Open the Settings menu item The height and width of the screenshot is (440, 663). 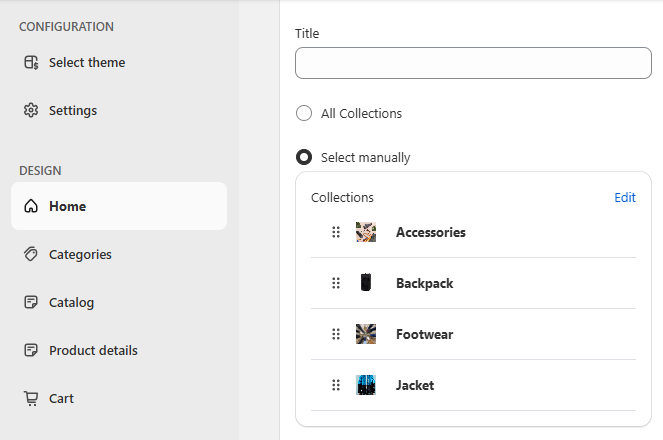119,110
